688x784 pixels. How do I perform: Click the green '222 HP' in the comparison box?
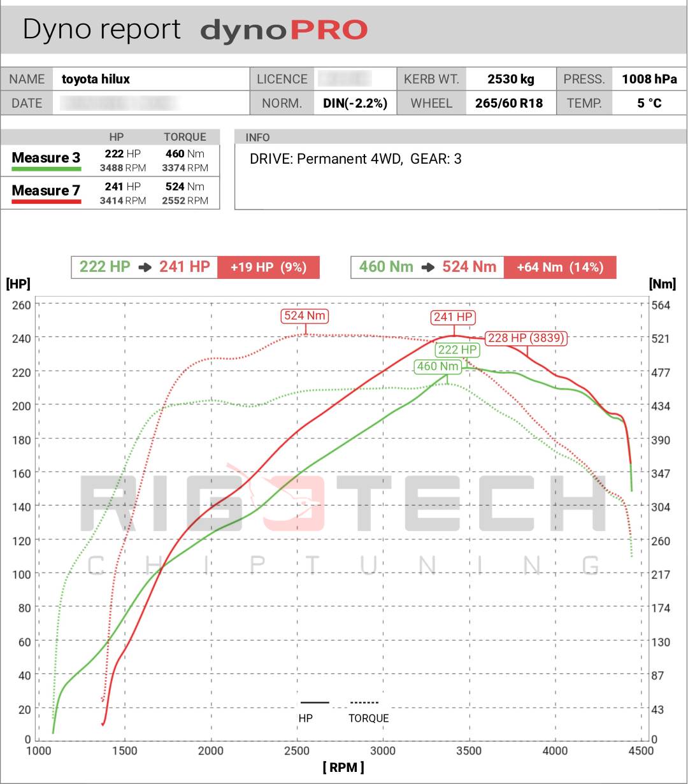[104, 267]
